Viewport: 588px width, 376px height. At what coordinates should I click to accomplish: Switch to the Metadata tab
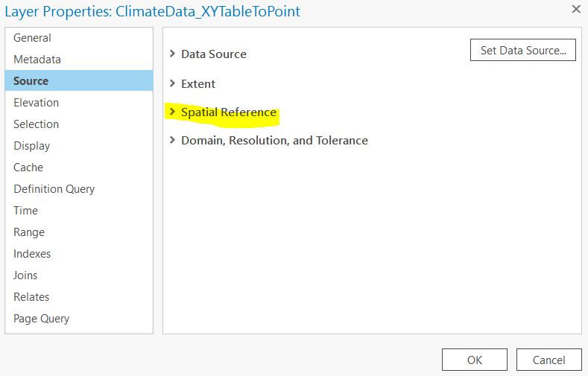(x=37, y=60)
